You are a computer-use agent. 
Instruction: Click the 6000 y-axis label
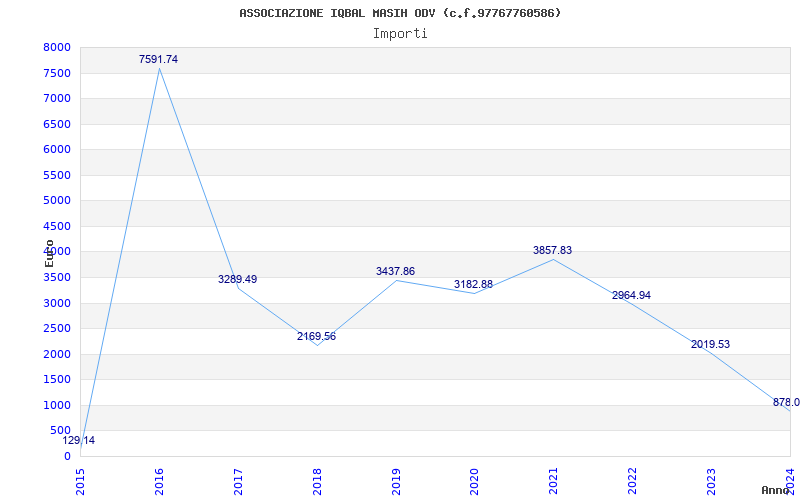pyautogui.click(x=57, y=149)
